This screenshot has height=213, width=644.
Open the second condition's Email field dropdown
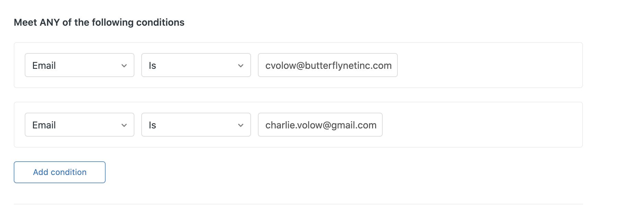tap(79, 125)
